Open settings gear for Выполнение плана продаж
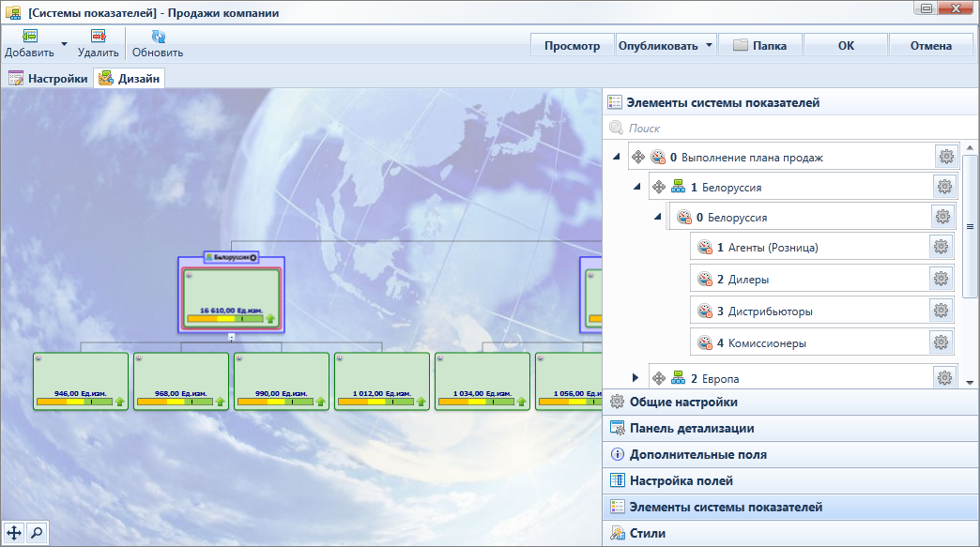 [946, 156]
